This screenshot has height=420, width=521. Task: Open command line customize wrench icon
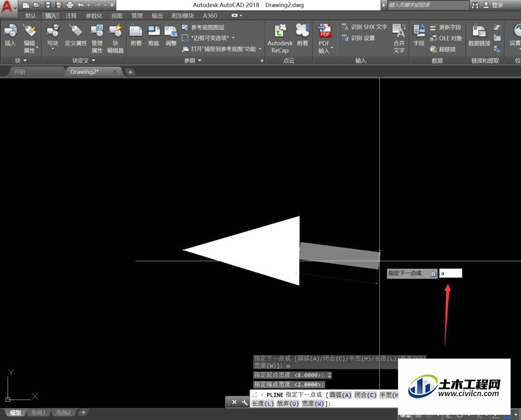click(x=244, y=402)
